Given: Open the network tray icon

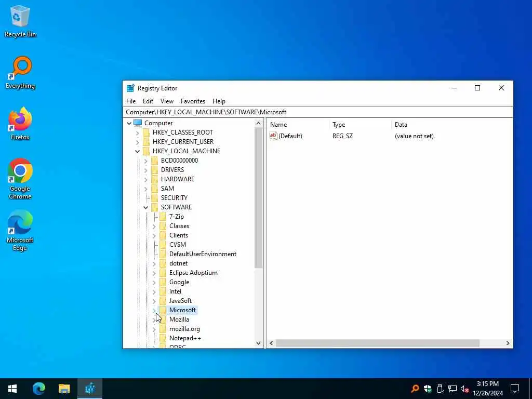Looking at the screenshot, I should coord(453,389).
